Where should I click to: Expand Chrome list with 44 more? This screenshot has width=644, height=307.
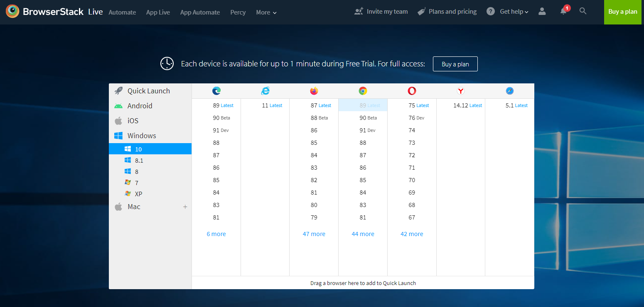363,234
